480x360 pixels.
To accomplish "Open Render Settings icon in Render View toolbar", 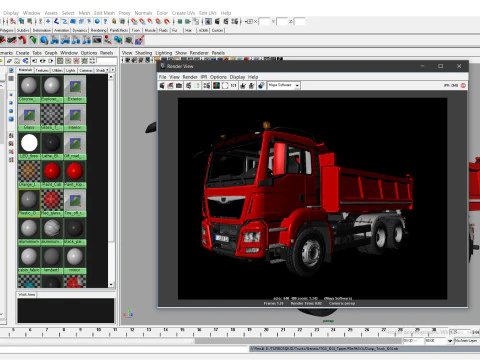I will pyautogui.click(x=207, y=86).
